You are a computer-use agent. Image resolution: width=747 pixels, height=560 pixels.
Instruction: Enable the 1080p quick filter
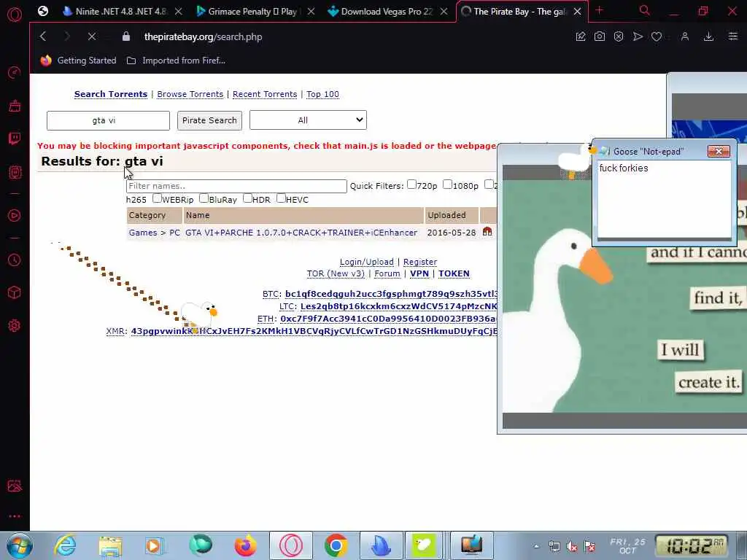click(447, 184)
